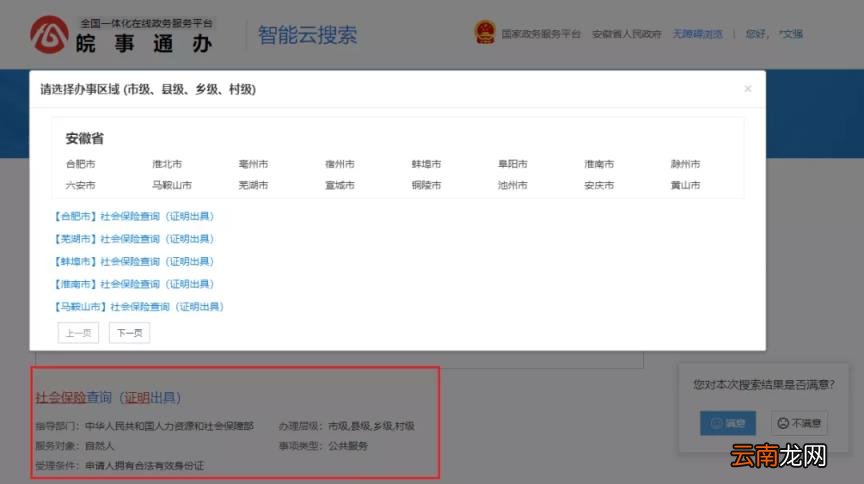Select 池州市 in the city list

tap(513, 185)
